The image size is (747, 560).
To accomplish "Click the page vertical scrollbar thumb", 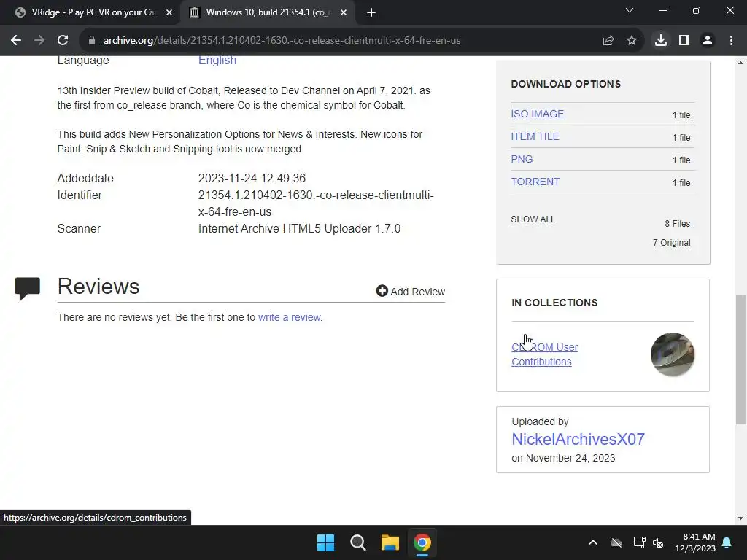I will click(740, 359).
